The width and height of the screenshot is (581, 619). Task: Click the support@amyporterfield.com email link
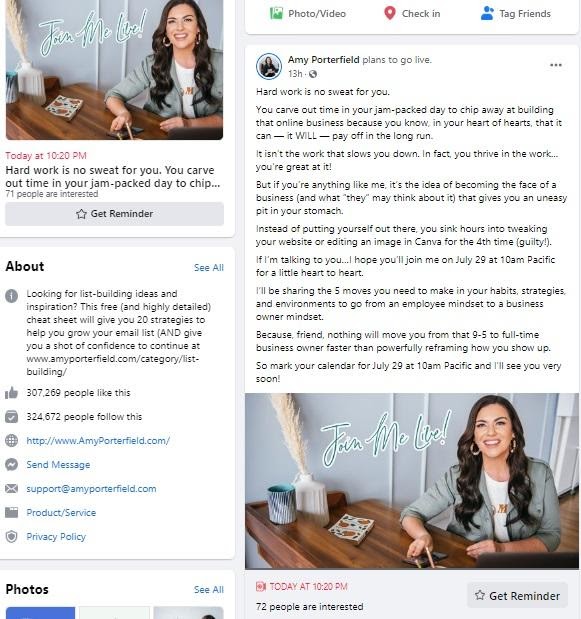click(91, 489)
